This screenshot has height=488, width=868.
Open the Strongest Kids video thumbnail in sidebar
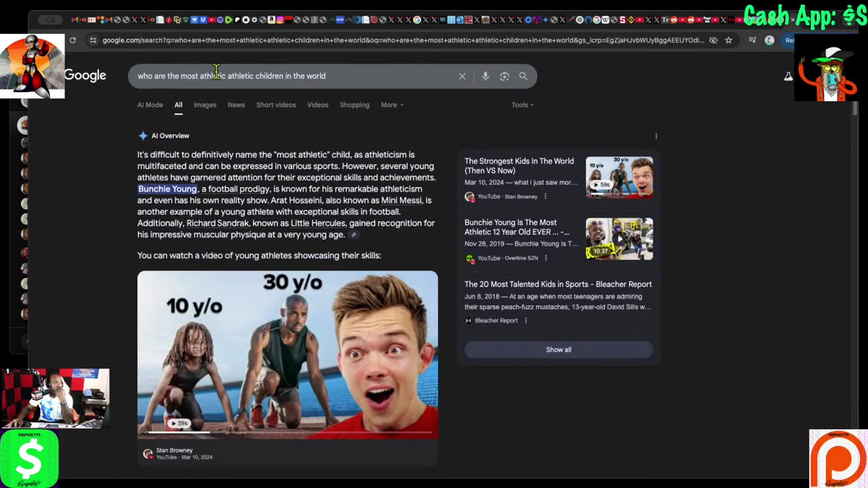click(x=619, y=177)
